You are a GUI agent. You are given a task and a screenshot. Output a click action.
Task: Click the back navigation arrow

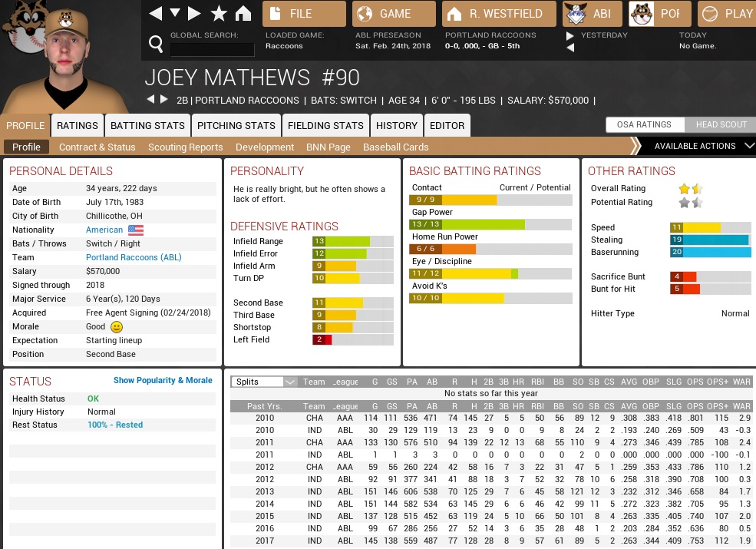(156, 13)
